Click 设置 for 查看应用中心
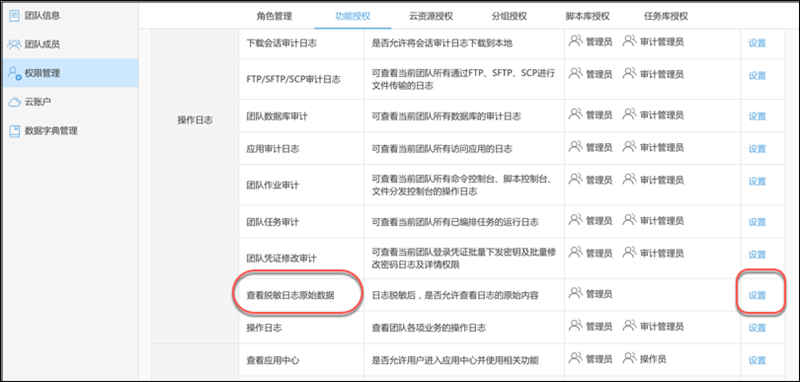 pos(757,361)
